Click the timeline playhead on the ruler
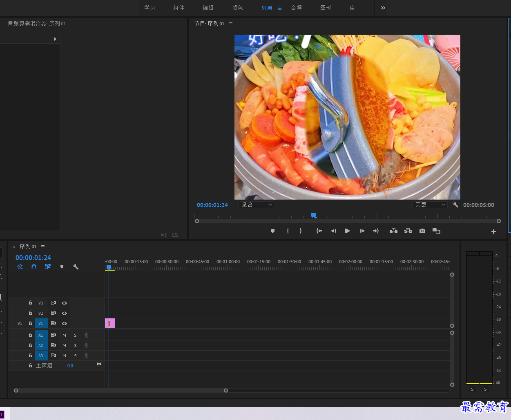The height and width of the screenshot is (420, 511). pyautogui.click(x=109, y=267)
